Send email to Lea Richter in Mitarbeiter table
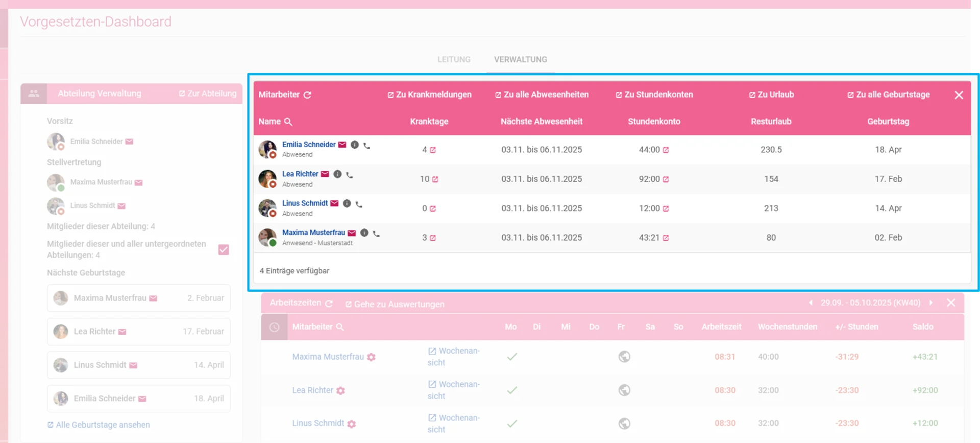Viewport: 980px width, 443px height. [x=325, y=174]
